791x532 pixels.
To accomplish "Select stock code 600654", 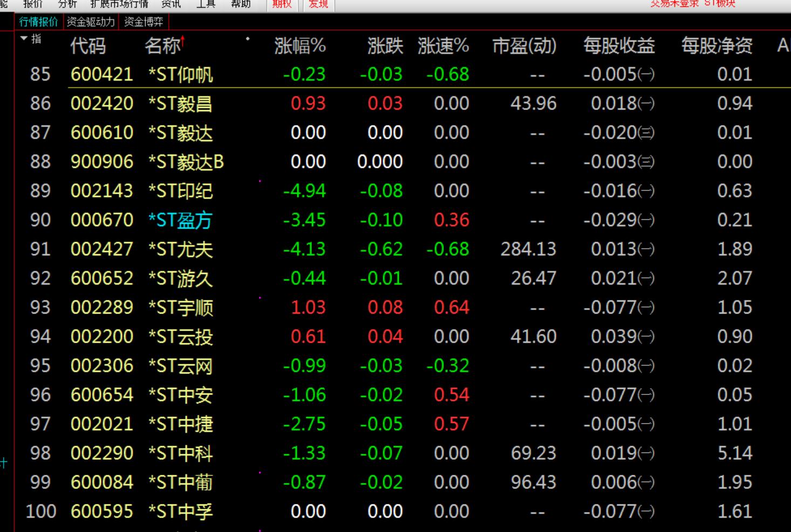I will pyautogui.click(x=102, y=394).
